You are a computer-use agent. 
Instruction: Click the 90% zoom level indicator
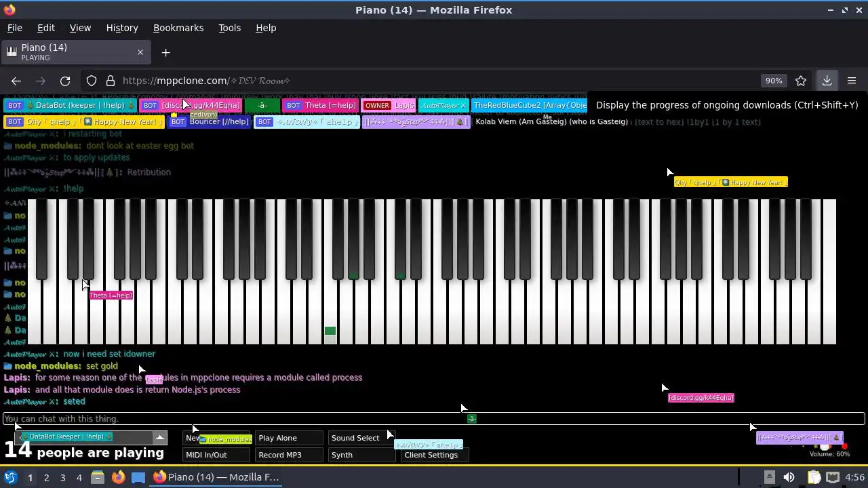coord(774,81)
